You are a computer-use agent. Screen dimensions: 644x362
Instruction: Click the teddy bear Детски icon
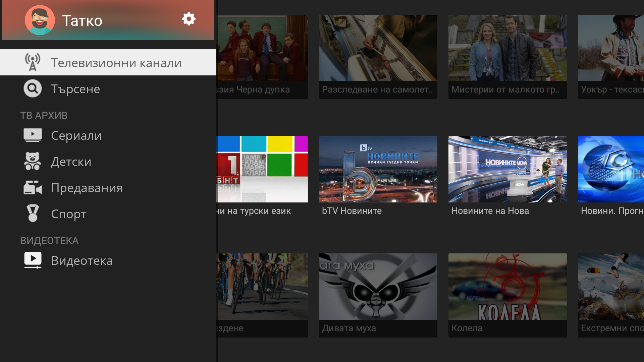tap(33, 162)
